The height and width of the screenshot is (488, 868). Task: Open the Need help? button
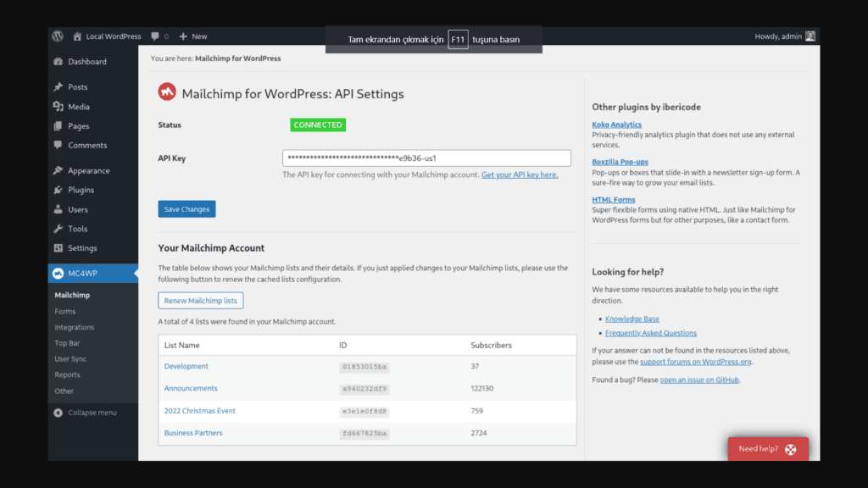pyautogui.click(x=768, y=449)
